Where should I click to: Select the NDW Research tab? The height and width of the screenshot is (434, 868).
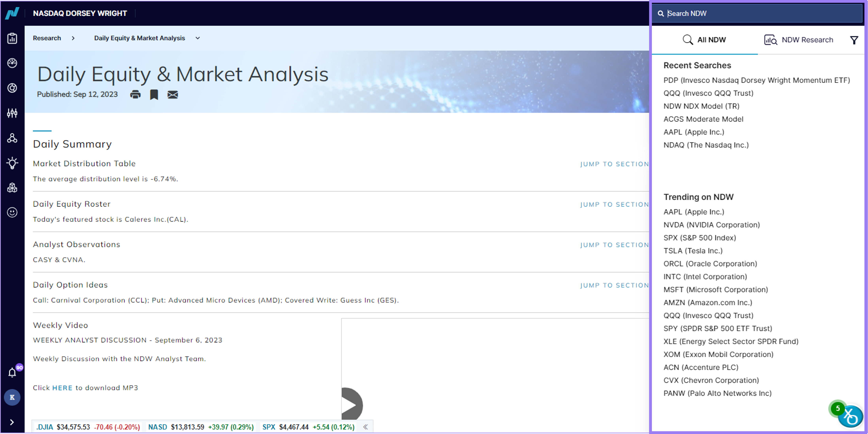tap(798, 40)
